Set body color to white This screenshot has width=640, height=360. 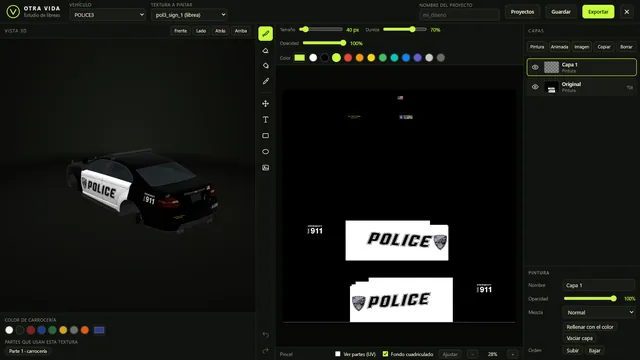[x=9, y=330]
